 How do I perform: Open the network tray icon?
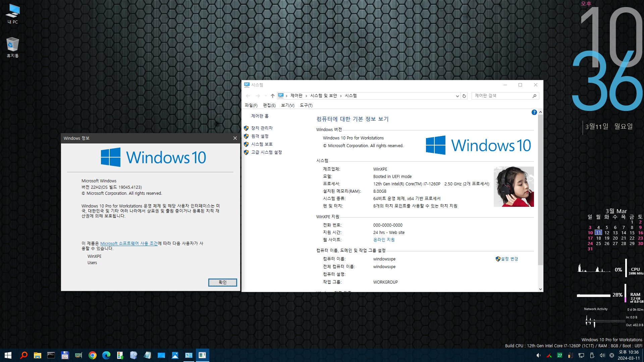581,355
